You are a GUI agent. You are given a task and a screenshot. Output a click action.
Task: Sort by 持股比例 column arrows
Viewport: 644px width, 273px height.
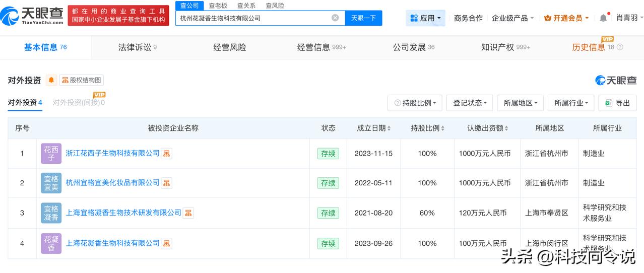click(442, 128)
